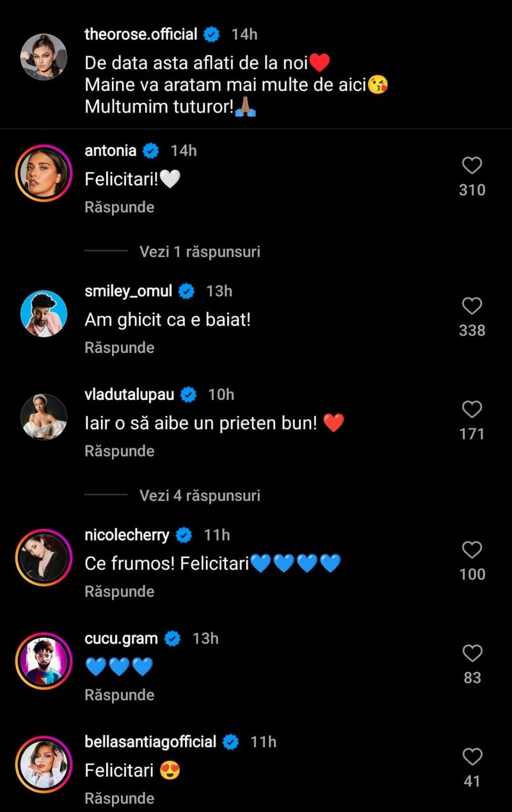Open smiley_omul's profile avatar
The width and height of the screenshot is (512, 812).
click(x=44, y=314)
